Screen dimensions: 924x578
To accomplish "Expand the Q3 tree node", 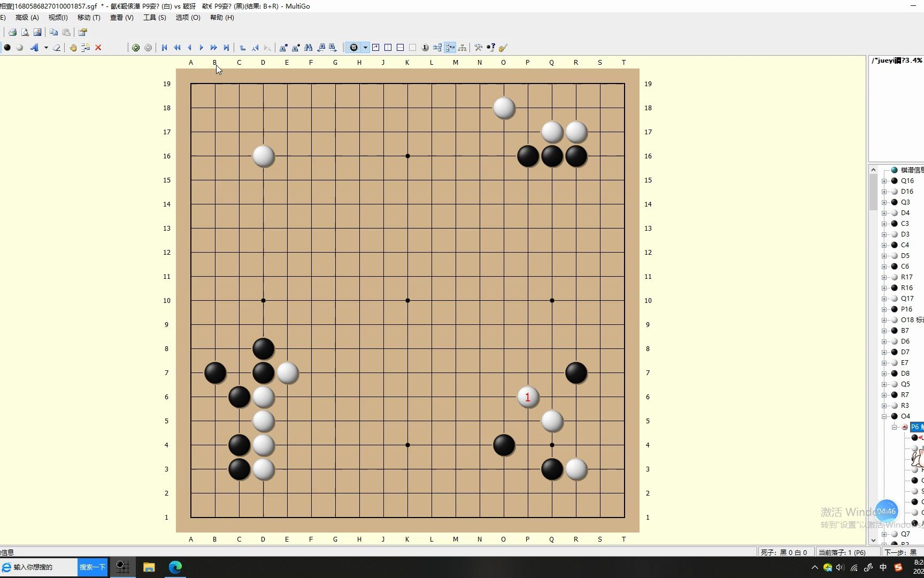I will [x=884, y=202].
